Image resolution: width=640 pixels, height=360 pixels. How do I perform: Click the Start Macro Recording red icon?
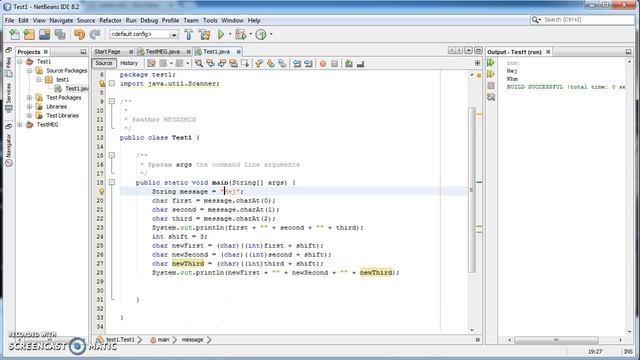pyautogui.click(x=323, y=63)
